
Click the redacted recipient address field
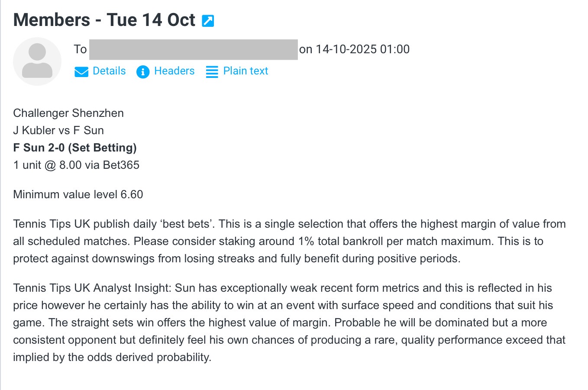(193, 49)
